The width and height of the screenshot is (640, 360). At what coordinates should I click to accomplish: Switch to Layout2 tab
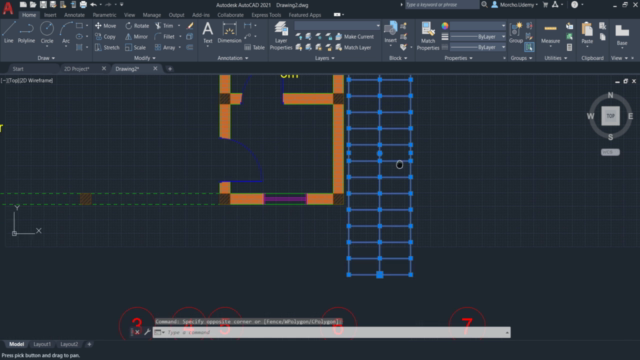tap(69, 344)
